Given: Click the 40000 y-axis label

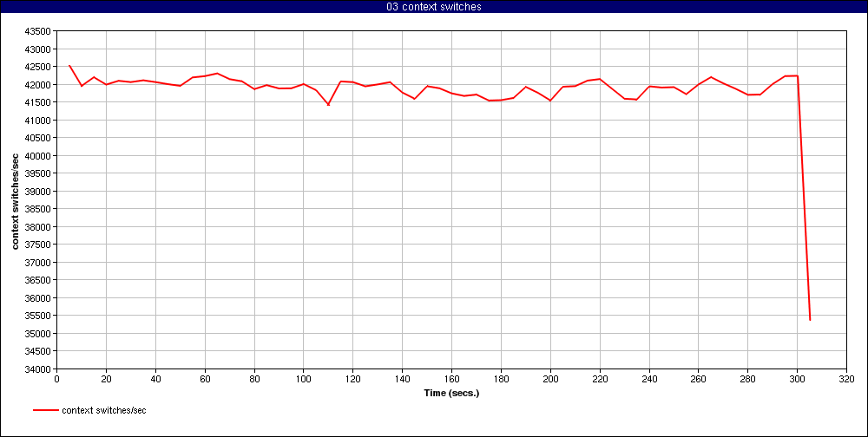Looking at the screenshot, I should (39, 155).
